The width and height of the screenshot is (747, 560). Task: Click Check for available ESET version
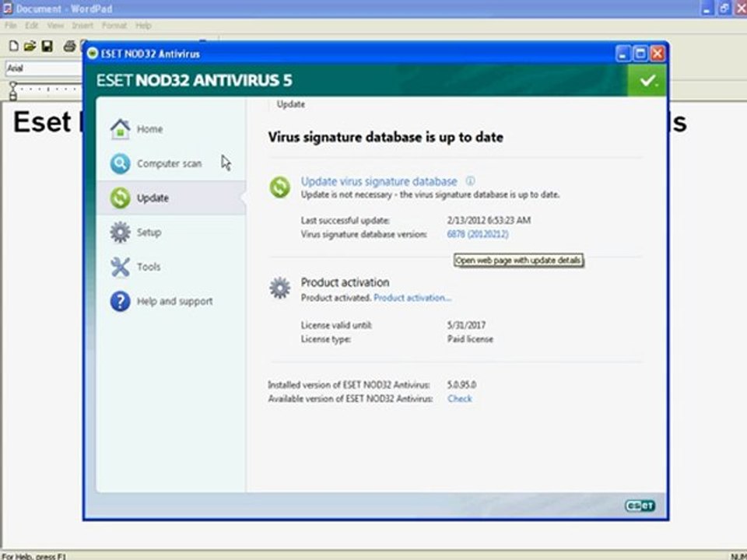point(459,398)
